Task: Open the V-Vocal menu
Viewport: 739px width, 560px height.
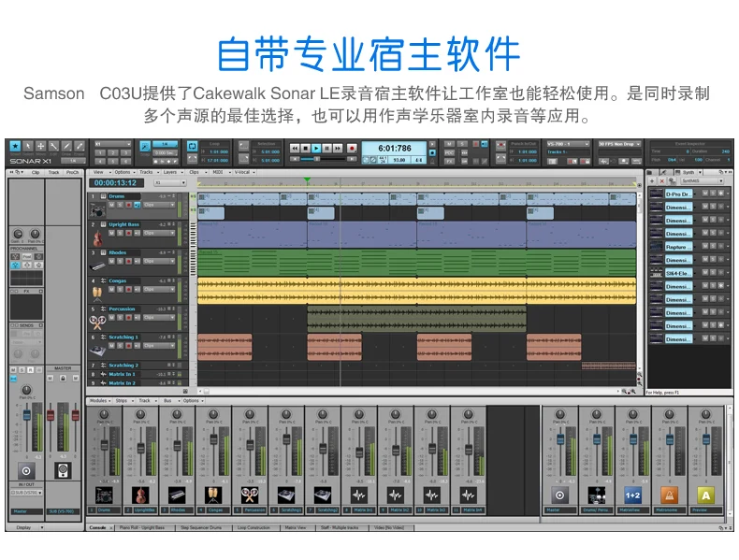Action: 243,172
